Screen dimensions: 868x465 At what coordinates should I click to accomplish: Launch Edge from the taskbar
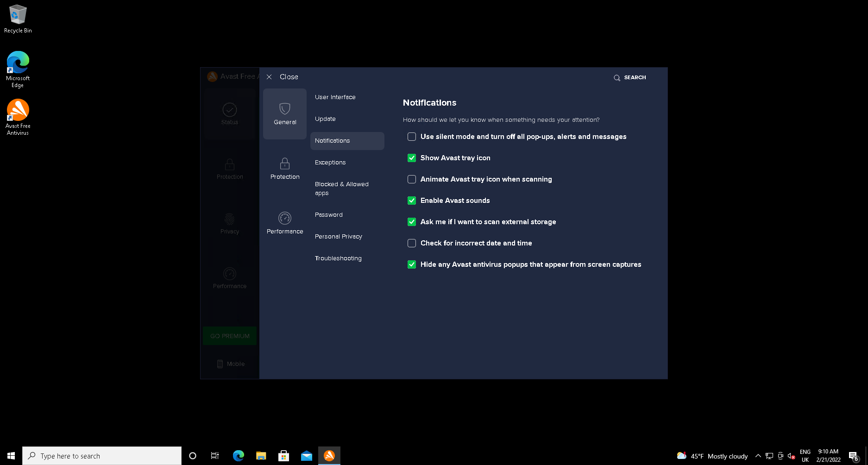click(x=239, y=456)
